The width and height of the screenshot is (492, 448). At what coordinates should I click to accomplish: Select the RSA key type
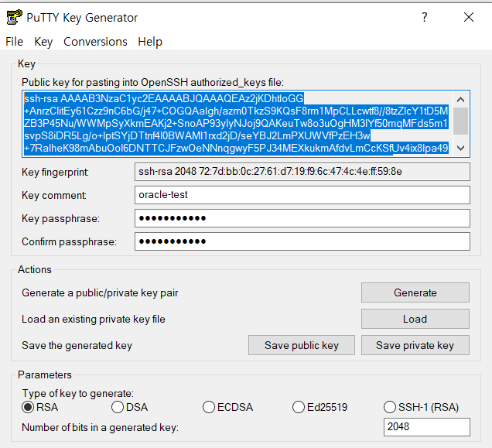[40, 407]
